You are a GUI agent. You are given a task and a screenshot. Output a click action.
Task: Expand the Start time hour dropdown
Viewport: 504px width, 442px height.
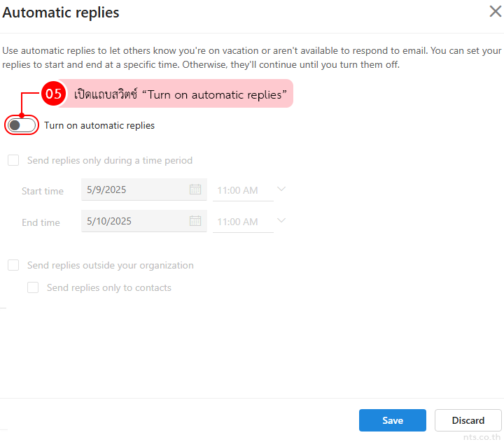(281, 190)
